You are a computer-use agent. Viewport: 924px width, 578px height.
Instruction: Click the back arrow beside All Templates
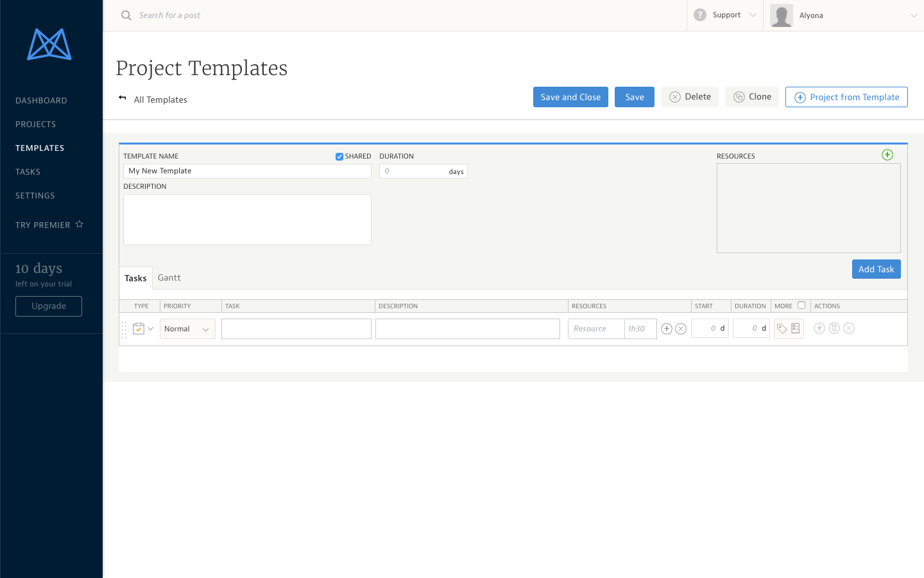[123, 98]
